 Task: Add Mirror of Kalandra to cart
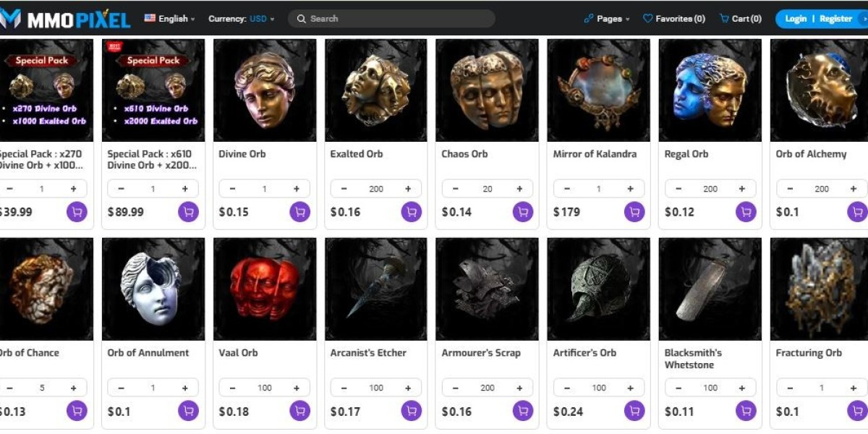pyautogui.click(x=634, y=212)
